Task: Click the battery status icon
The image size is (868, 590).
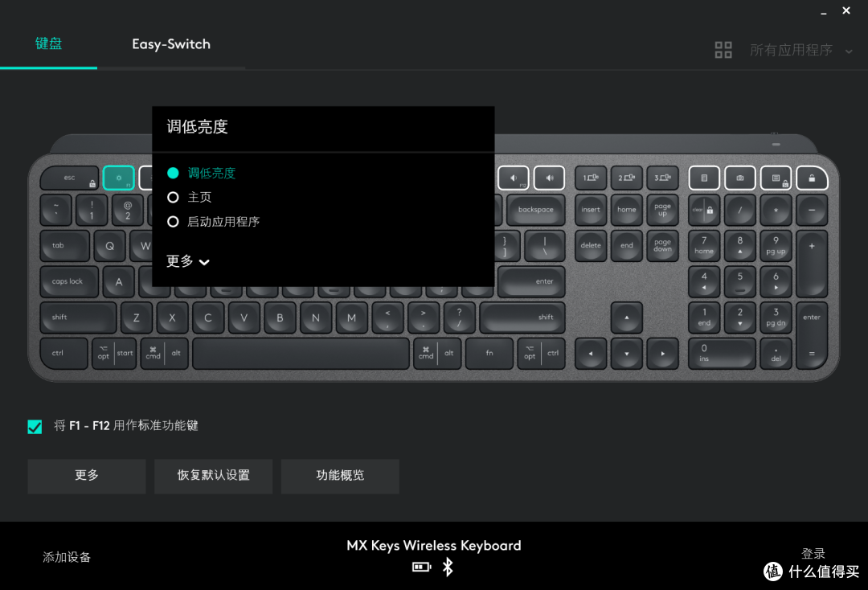Action: pyautogui.click(x=421, y=567)
